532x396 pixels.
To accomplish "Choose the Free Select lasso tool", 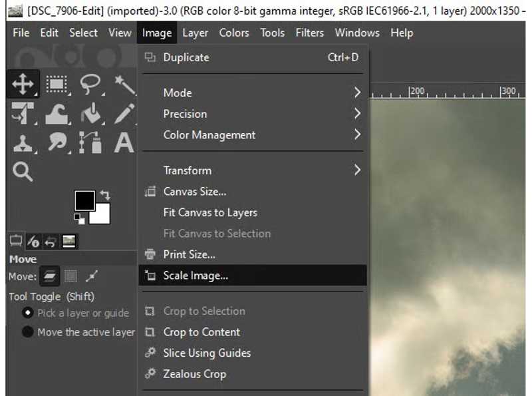I will pyautogui.click(x=90, y=85).
